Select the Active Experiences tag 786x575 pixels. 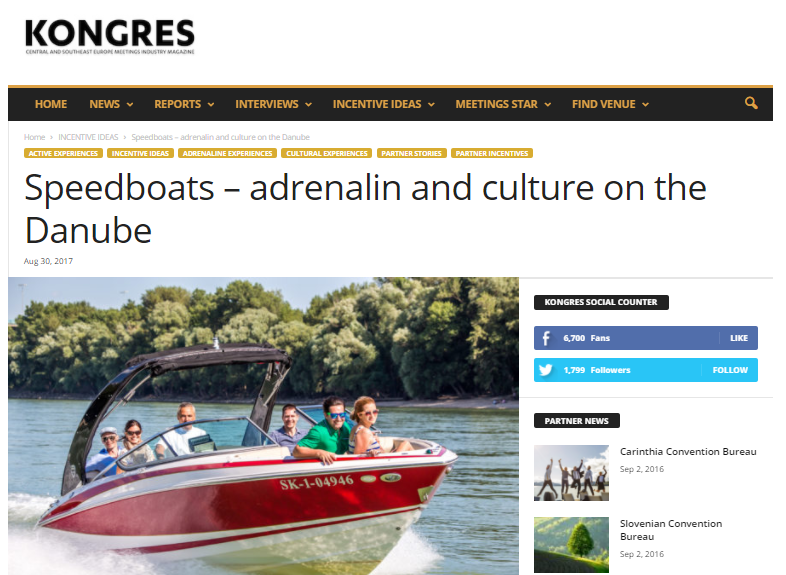[63, 153]
